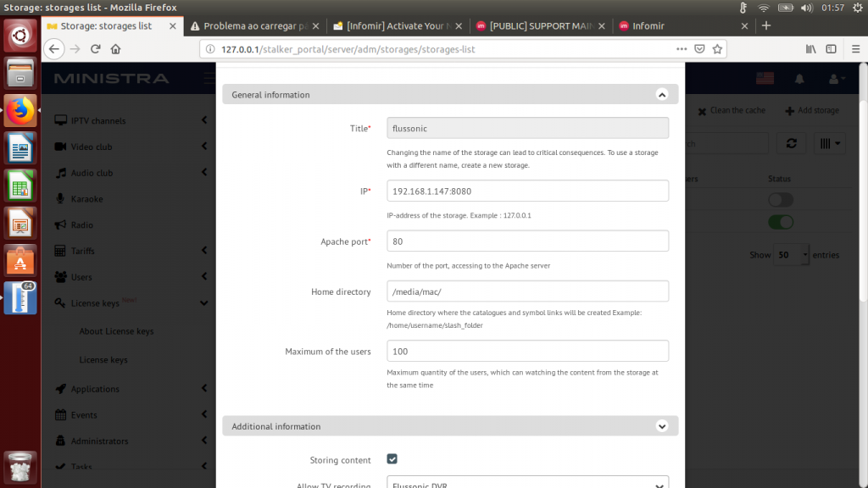Click the Clean the cache button
Image resolution: width=868 pixels, height=488 pixels.
pyautogui.click(x=732, y=111)
